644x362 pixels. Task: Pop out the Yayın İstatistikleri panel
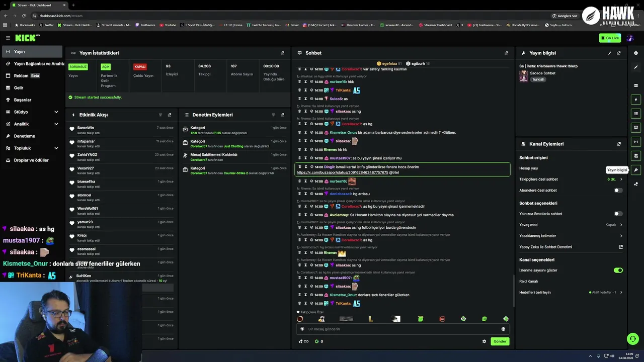[x=282, y=53]
